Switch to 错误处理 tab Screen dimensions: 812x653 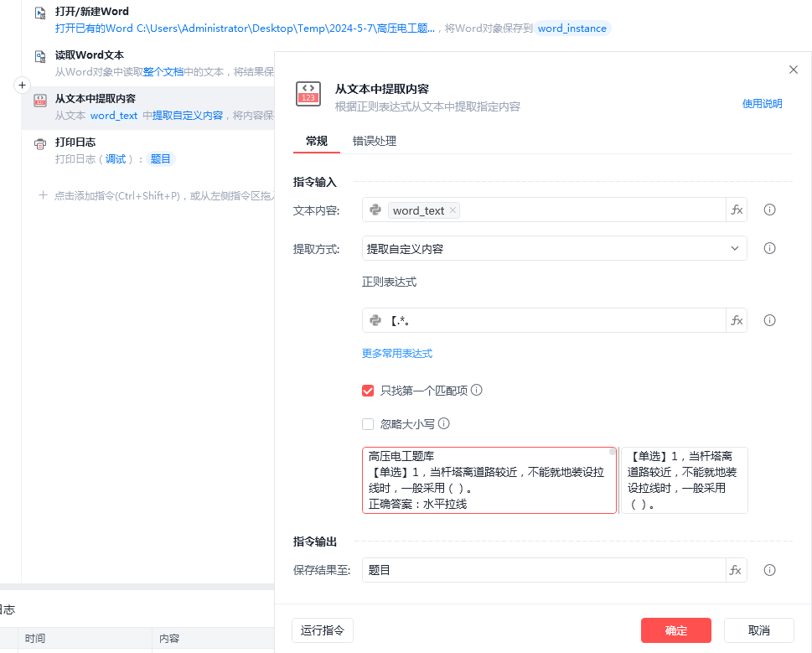coord(374,141)
